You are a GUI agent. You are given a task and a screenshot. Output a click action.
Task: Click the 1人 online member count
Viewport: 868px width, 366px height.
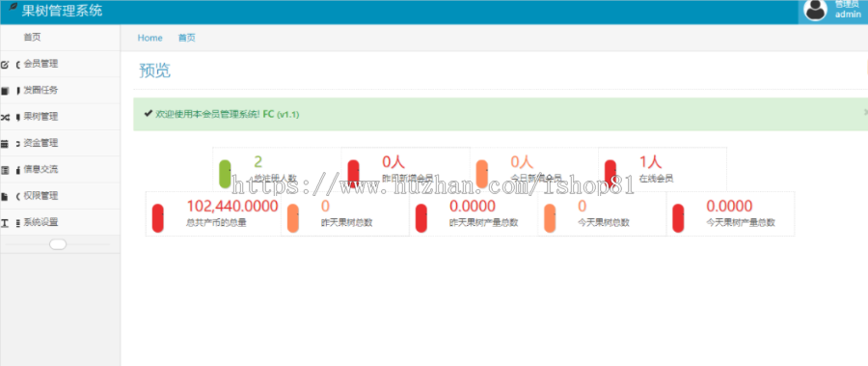click(x=650, y=162)
